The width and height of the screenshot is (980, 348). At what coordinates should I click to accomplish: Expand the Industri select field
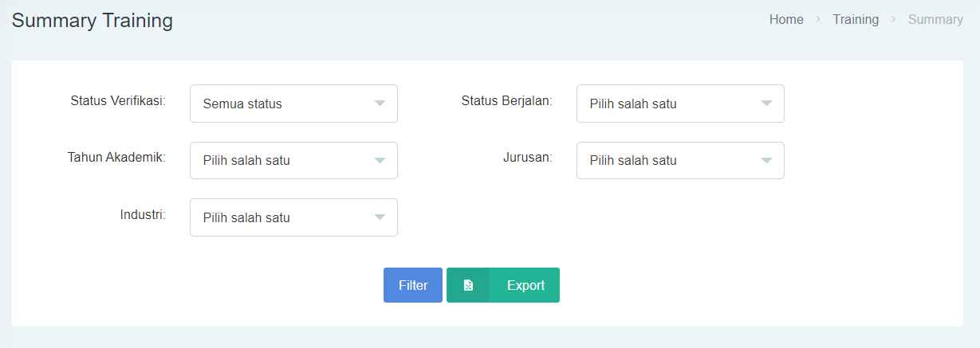click(293, 217)
